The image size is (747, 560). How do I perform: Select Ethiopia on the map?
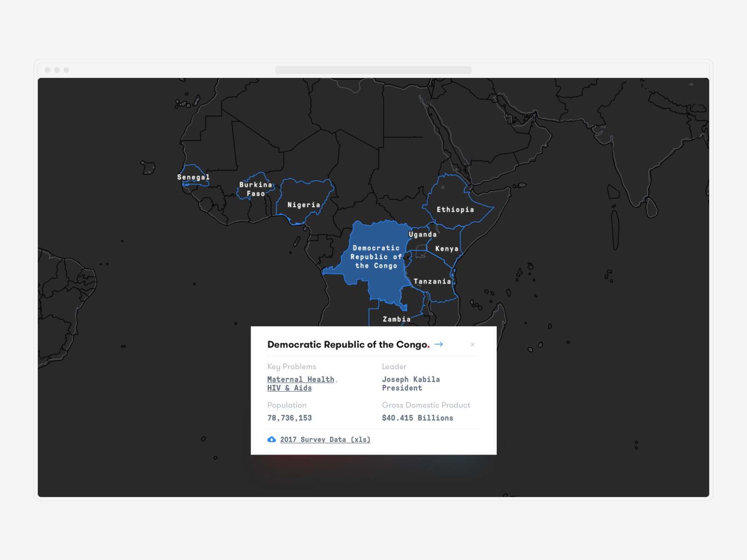pos(455,210)
